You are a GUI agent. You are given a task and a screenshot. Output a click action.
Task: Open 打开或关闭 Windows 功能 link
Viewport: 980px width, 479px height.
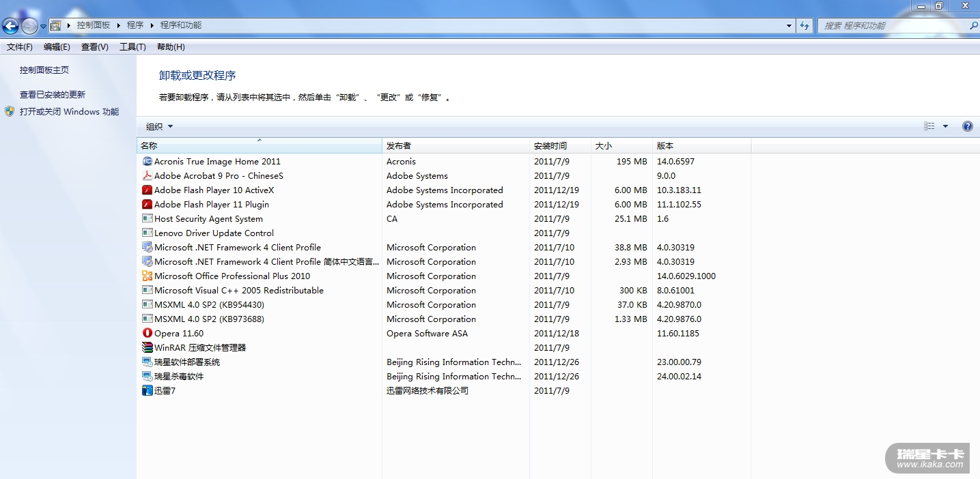(69, 112)
